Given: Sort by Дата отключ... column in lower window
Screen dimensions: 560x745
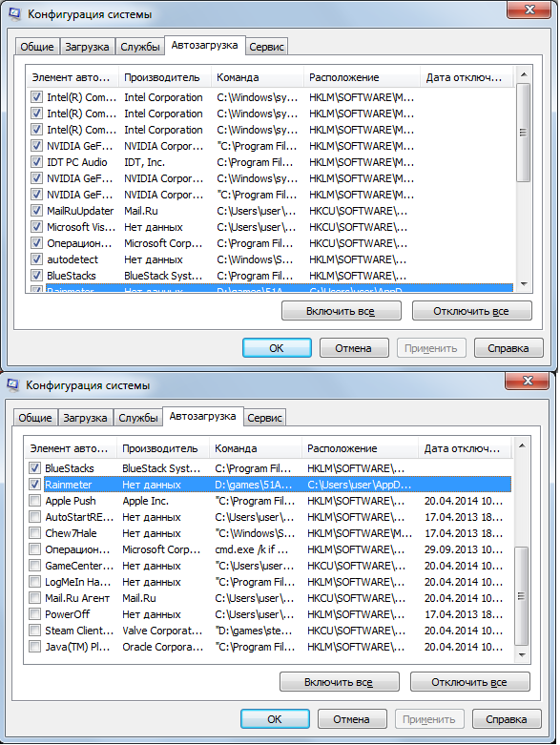Looking at the screenshot, I should click(x=465, y=448).
